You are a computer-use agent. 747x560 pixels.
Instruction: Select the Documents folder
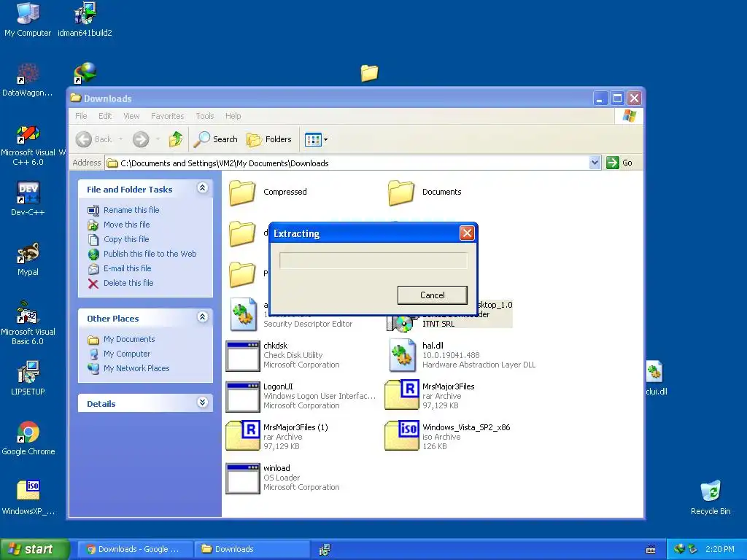(x=425, y=192)
